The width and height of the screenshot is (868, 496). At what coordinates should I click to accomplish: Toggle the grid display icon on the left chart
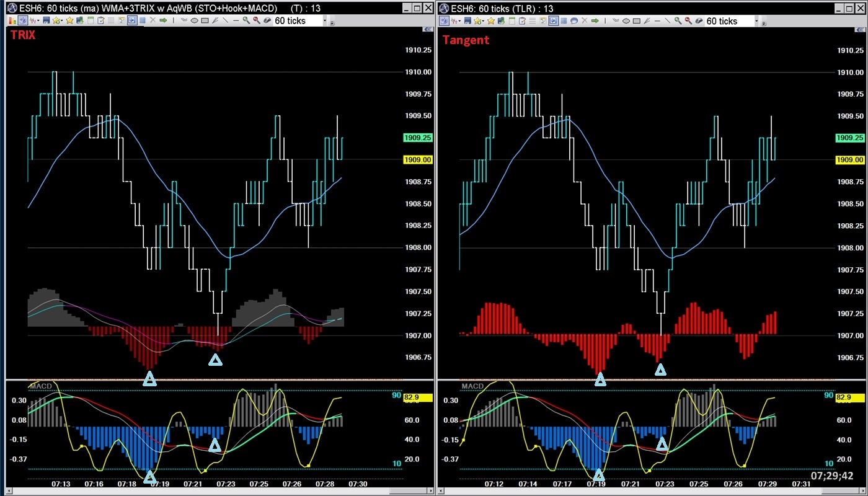click(144, 20)
